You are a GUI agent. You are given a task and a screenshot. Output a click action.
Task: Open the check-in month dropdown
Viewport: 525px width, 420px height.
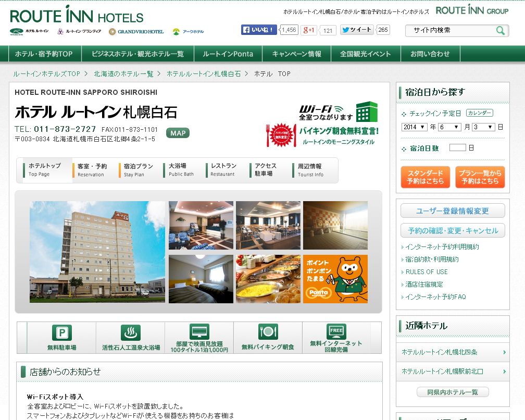point(450,127)
